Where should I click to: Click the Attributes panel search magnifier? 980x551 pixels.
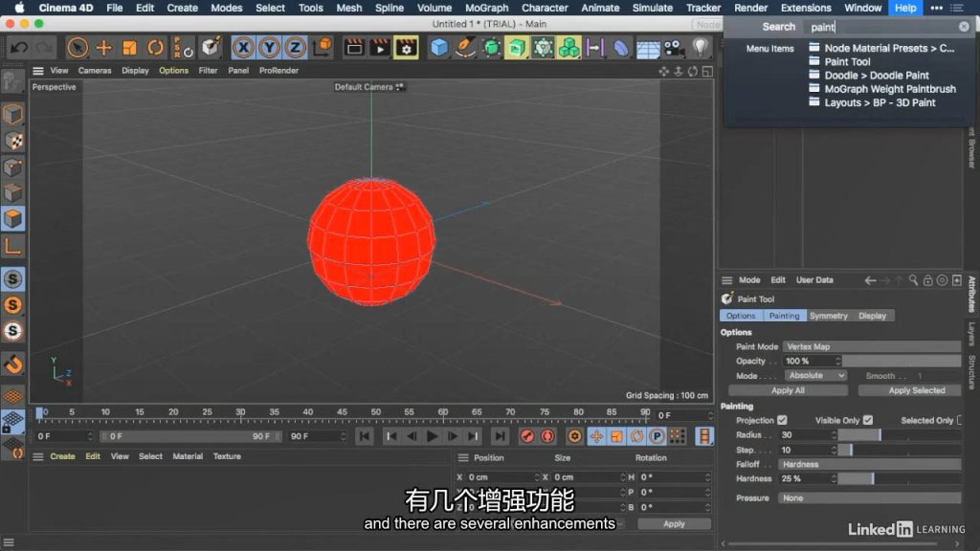point(913,280)
